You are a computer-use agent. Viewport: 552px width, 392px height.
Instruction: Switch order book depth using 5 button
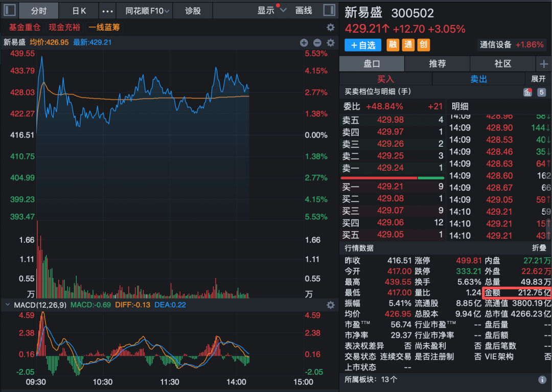pos(541,93)
